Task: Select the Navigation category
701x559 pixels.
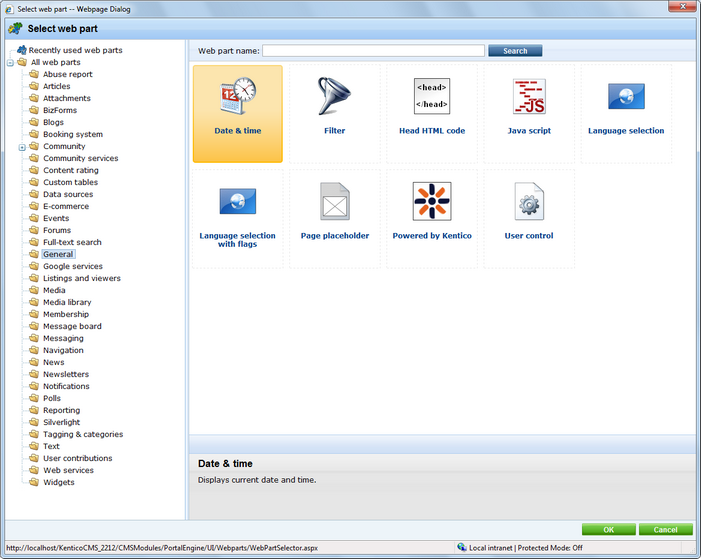Action: coord(63,350)
